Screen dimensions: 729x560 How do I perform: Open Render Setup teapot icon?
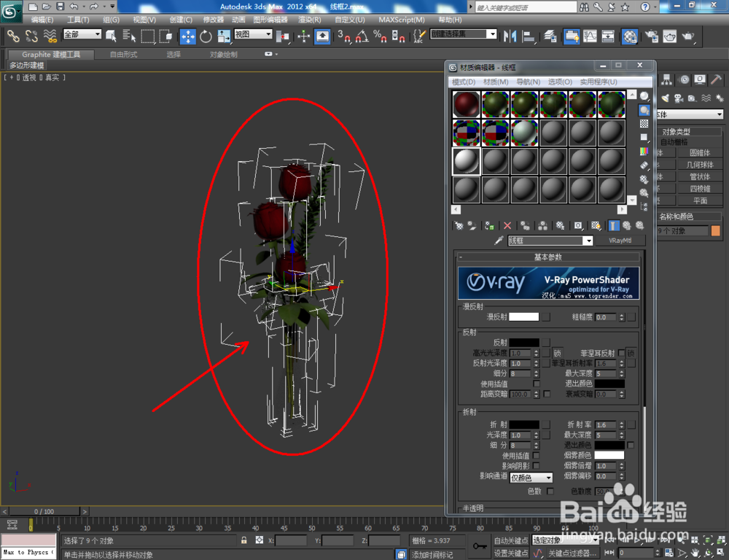(x=651, y=36)
